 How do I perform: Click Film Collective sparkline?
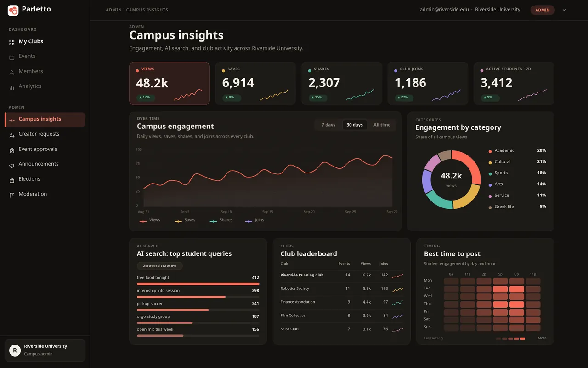click(x=397, y=316)
